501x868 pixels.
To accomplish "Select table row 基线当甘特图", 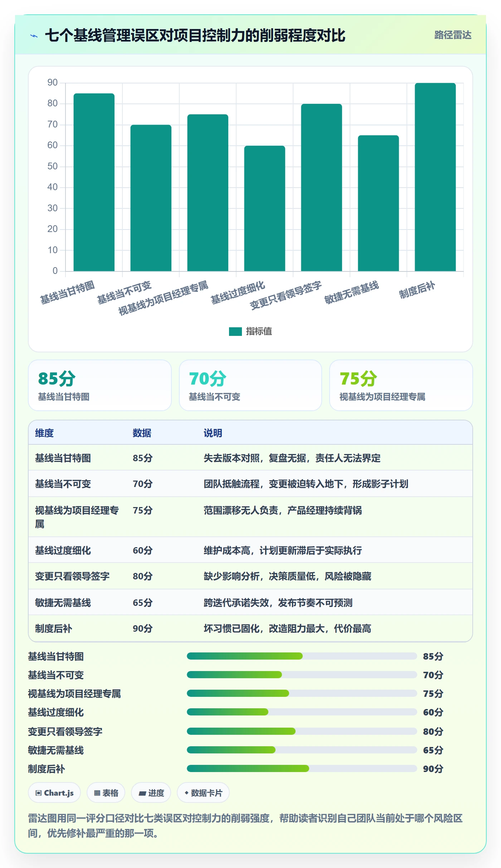I will [250, 458].
